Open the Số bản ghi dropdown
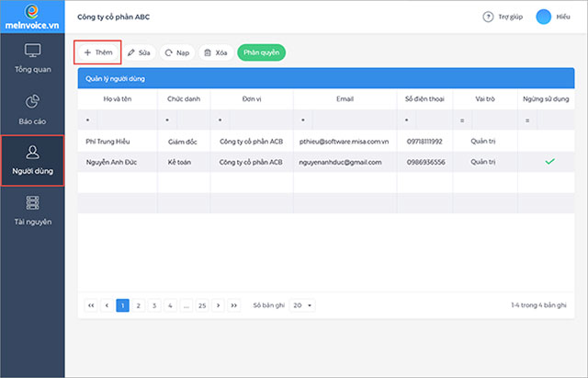This screenshot has height=378, width=588. pyautogui.click(x=302, y=305)
